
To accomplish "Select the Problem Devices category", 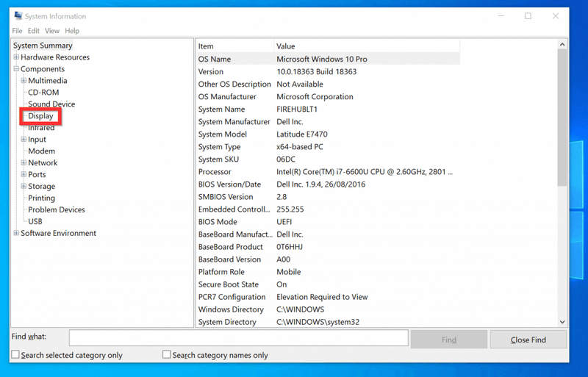I will pyautogui.click(x=57, y=209).
